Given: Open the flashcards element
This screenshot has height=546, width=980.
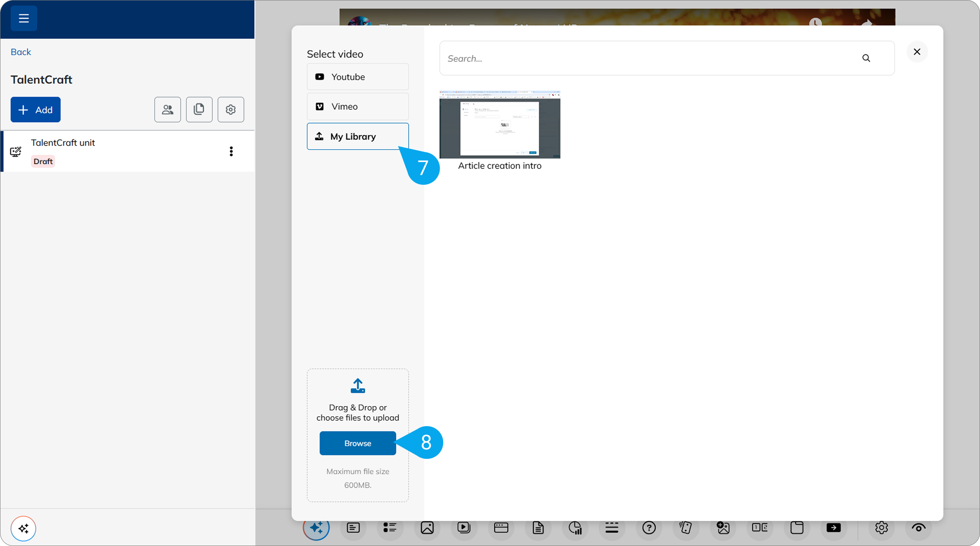Looking at the screenshot, I should pos(686,528).
